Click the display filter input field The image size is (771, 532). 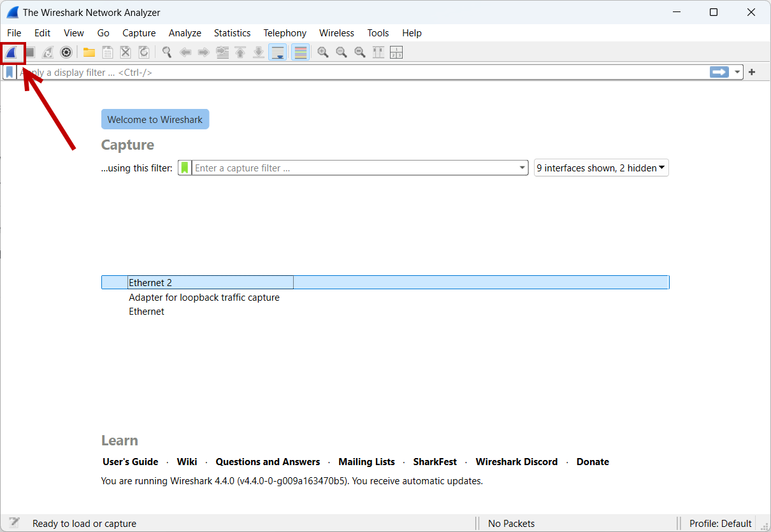[363, 73]
